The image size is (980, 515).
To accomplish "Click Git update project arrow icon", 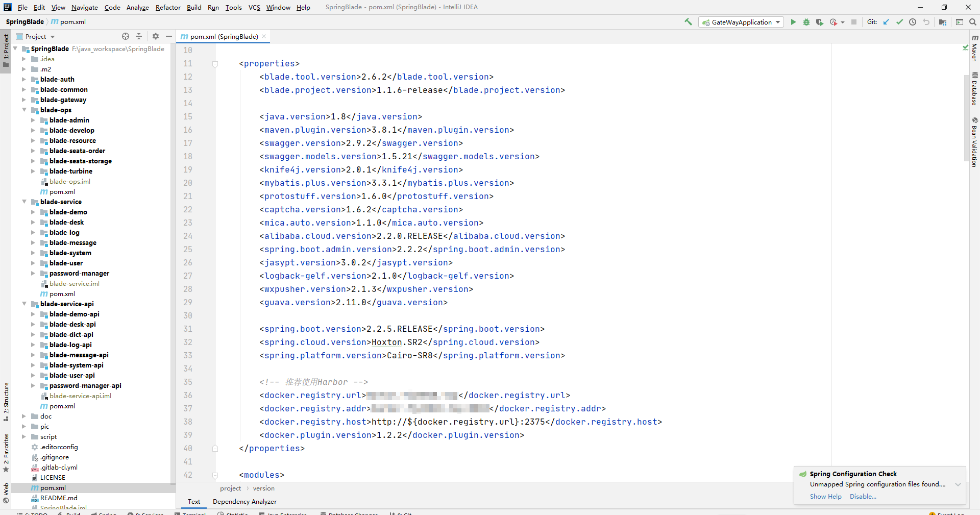I will click(x=886, y=22).
